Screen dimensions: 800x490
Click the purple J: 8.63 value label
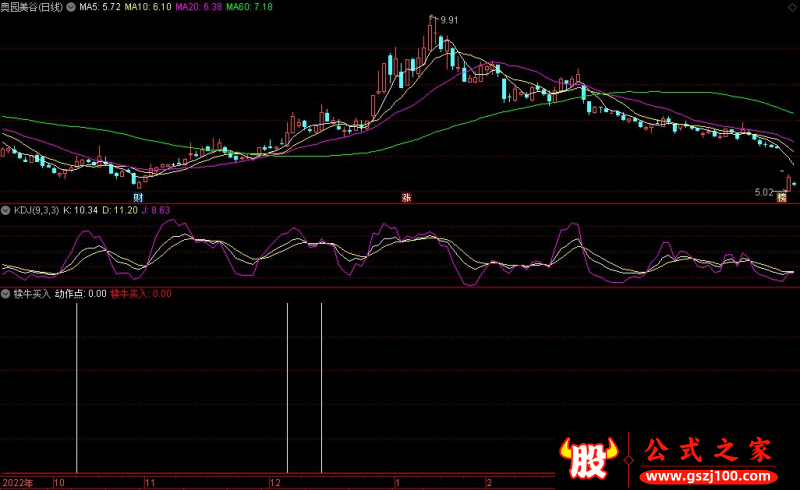coord(153,211)
